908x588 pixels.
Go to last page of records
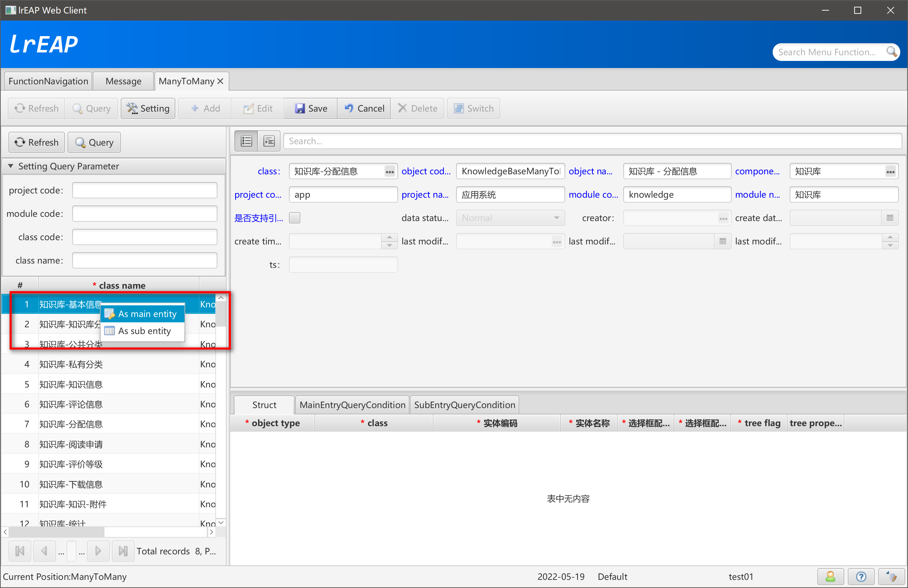(123, 551)
